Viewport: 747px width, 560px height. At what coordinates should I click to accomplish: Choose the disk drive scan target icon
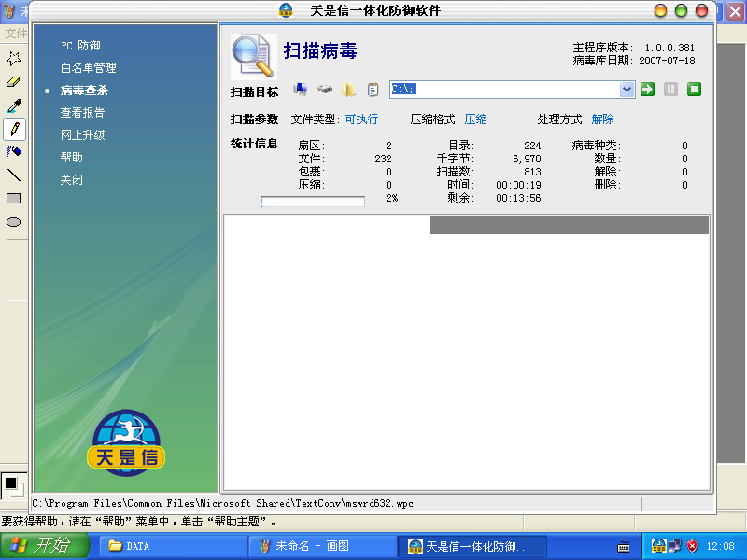[x=324, y=89]
